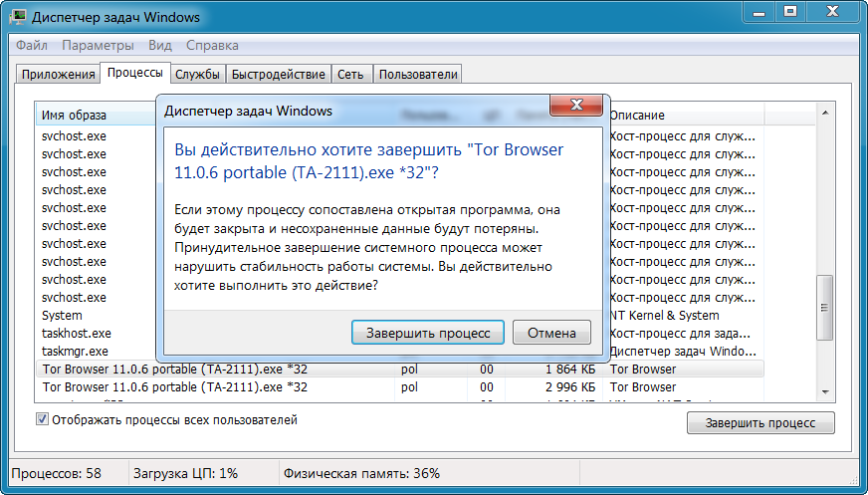Screen dimensions: 868x495
Task: Click 'Загрузка ЦП: 1%' in status bar
Action: [x=185, y=473]
